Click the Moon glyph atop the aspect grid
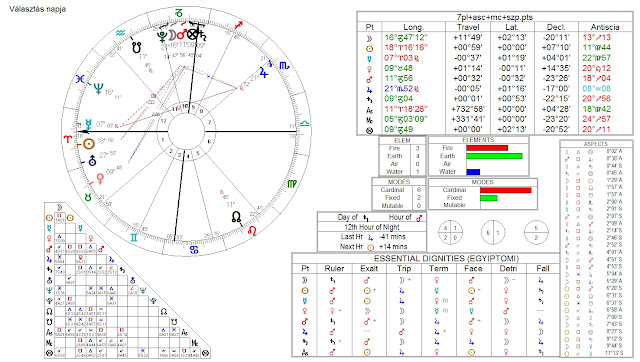This screenshot has height=362, width=640. click(60, 207)
